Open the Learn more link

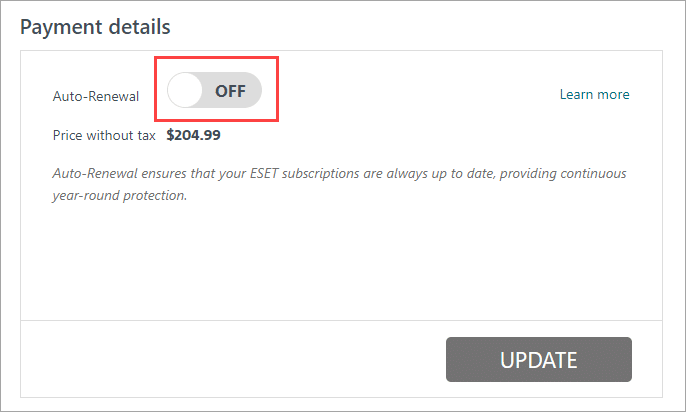pyautogui.click(x=594, y=95)
